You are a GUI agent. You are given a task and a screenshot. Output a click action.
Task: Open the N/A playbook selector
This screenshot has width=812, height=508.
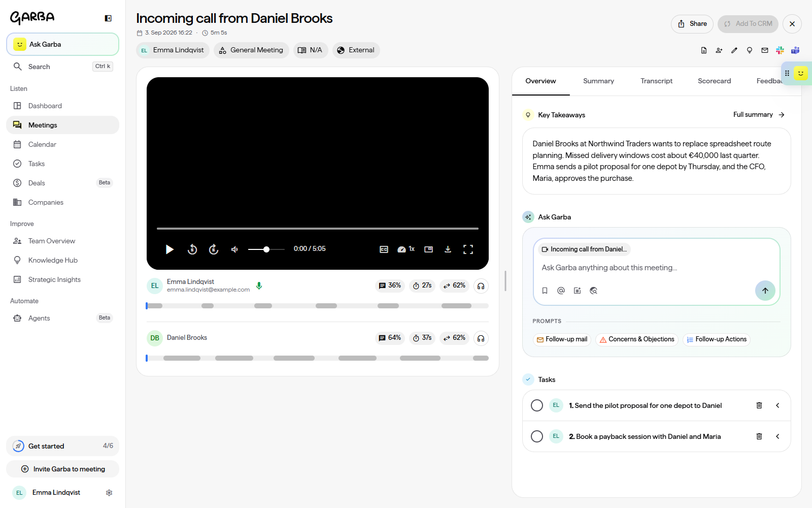click(x=311, y=50)
